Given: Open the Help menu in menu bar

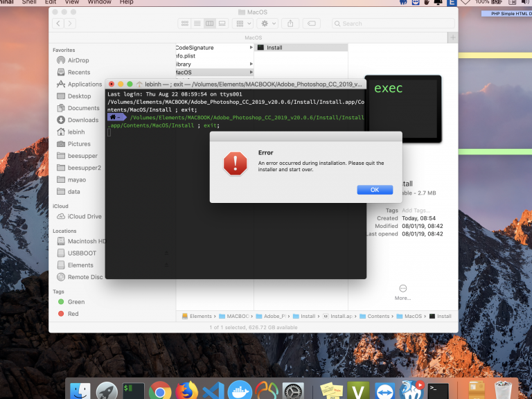Looking at the screenshot, I should [126, 2].
